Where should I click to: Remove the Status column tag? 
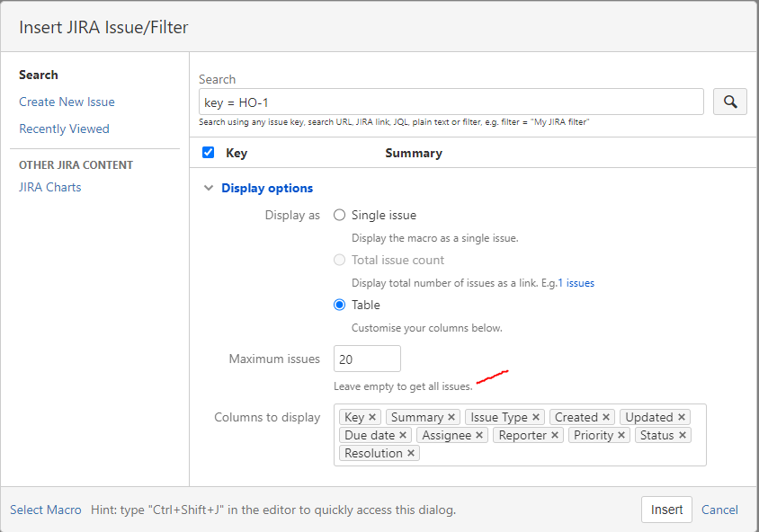683,435
